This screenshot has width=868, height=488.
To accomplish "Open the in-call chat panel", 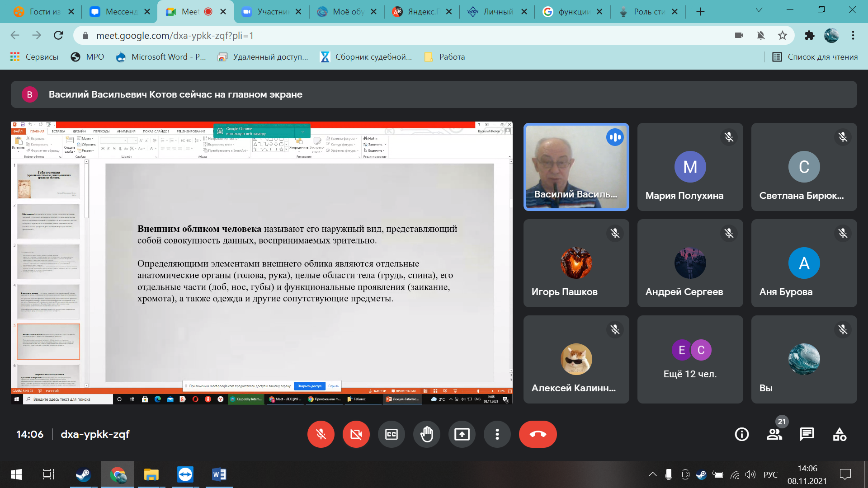I will (x=807, y=434).
